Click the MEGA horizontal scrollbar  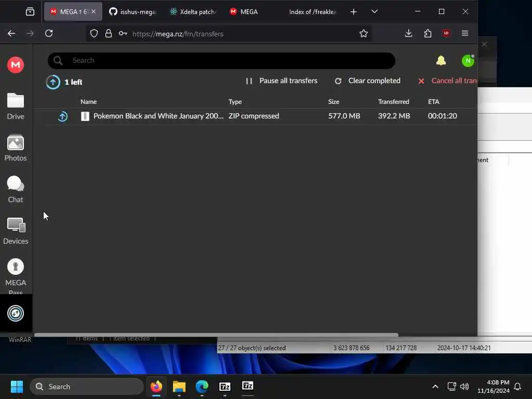click(217, 335)
